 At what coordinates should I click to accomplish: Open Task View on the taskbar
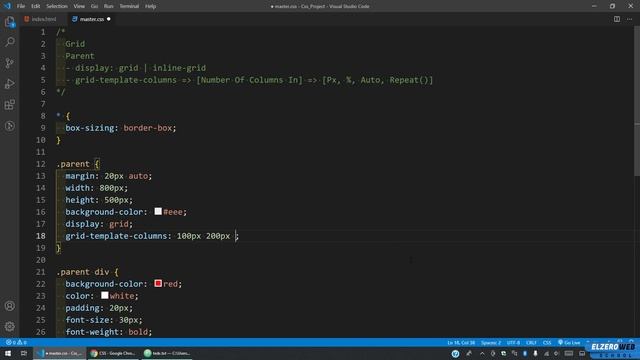[x=24, y=353]
